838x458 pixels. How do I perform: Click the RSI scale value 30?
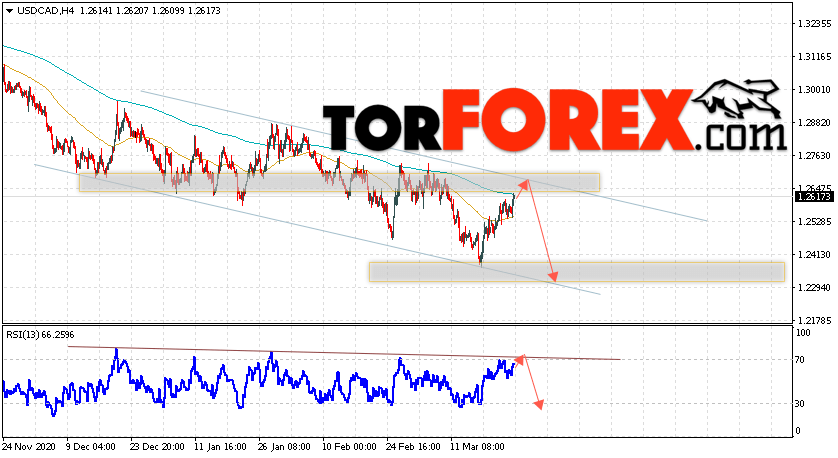(x=800, y=404)
